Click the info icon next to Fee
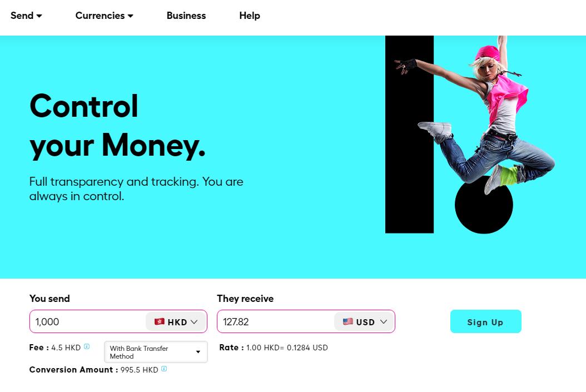The width and height of the screenshot is (586, 392). coord(87,347)
